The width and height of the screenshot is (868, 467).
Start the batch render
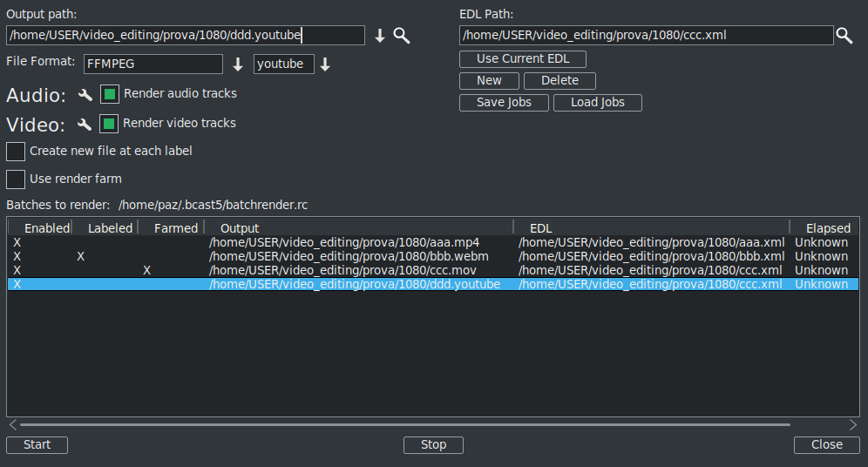[37, 445]
